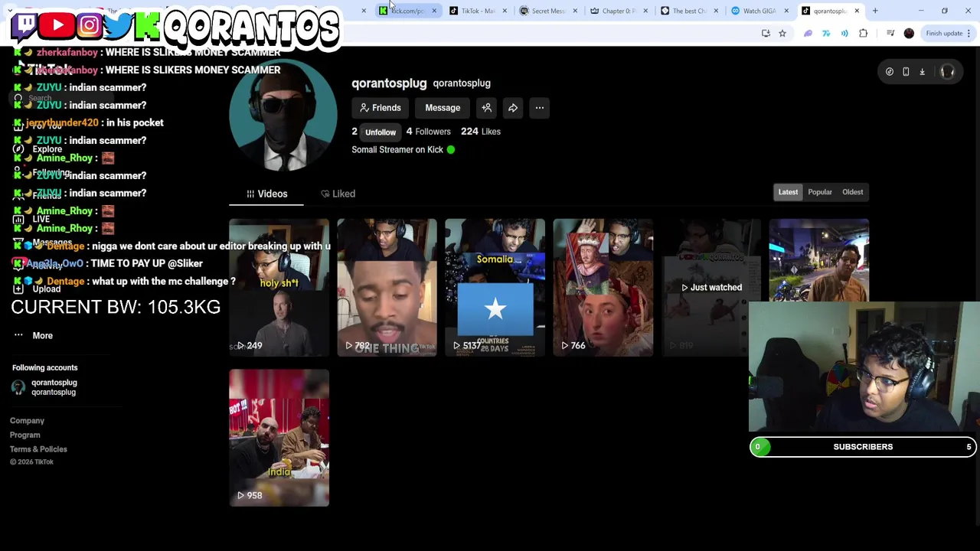Image resolution: width=980 pixels, height=551 pixels.
Task: Expand More in the TikTok sidebar
Action: [34, 335]
